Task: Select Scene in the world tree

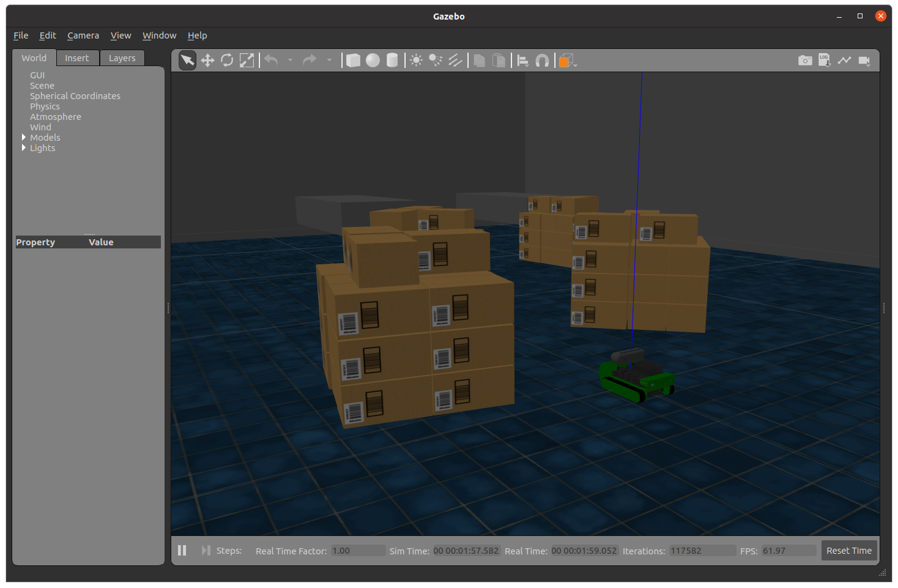Action: coord(42,86)
